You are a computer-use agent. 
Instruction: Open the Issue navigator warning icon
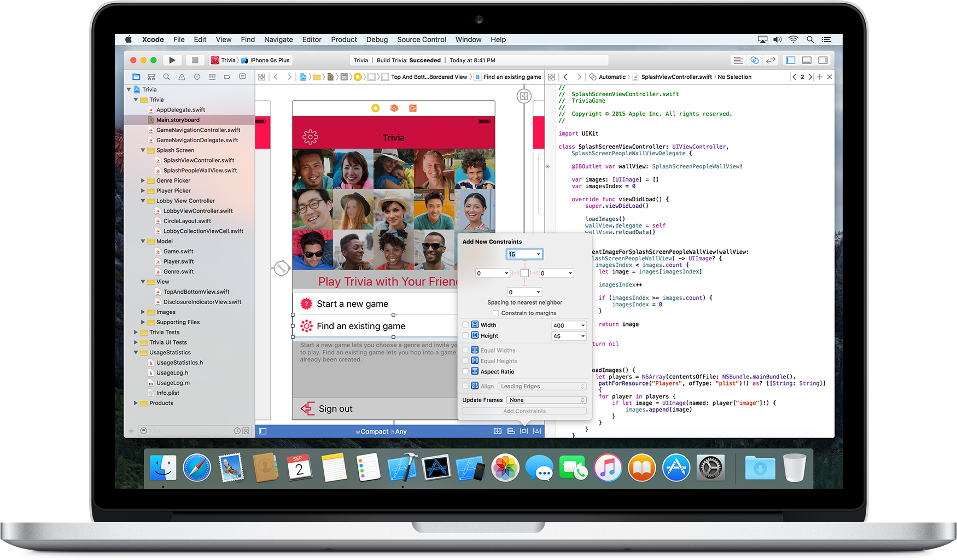(182, 77)
